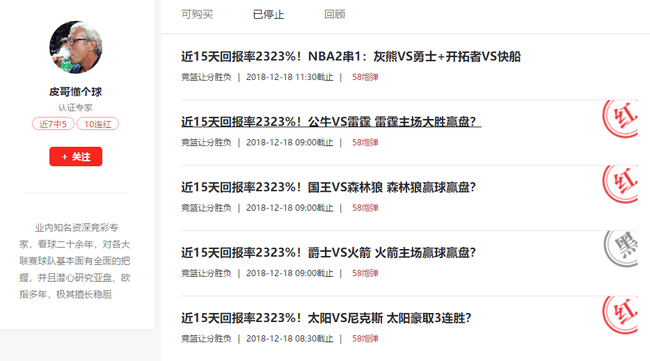The image size is (650, 361).
Task: Click gray 黑 stamp on 爵士VS火箭 row
Action: pos(621,249)
